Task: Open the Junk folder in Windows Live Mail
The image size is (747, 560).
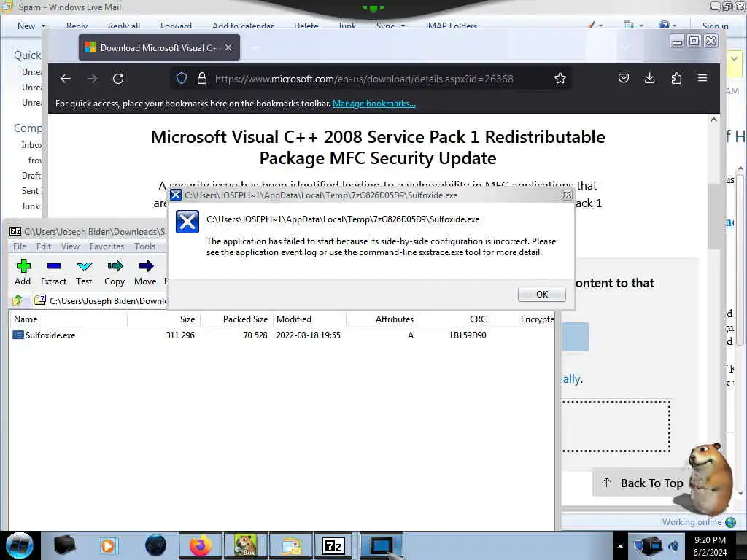Action: click(31, 206)
